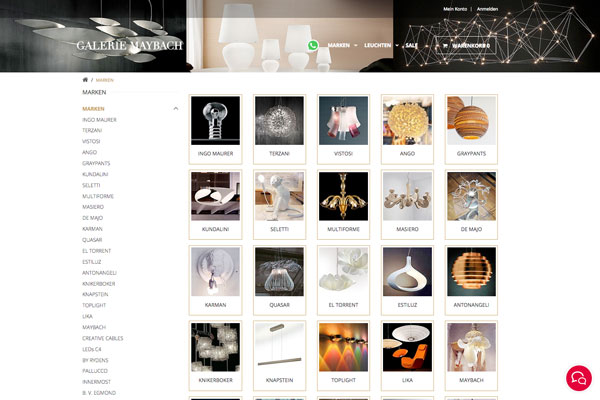Open Estiluz pendant lamp thumbnail
Screen dimensions: 600x400
[x=407, y=272]
